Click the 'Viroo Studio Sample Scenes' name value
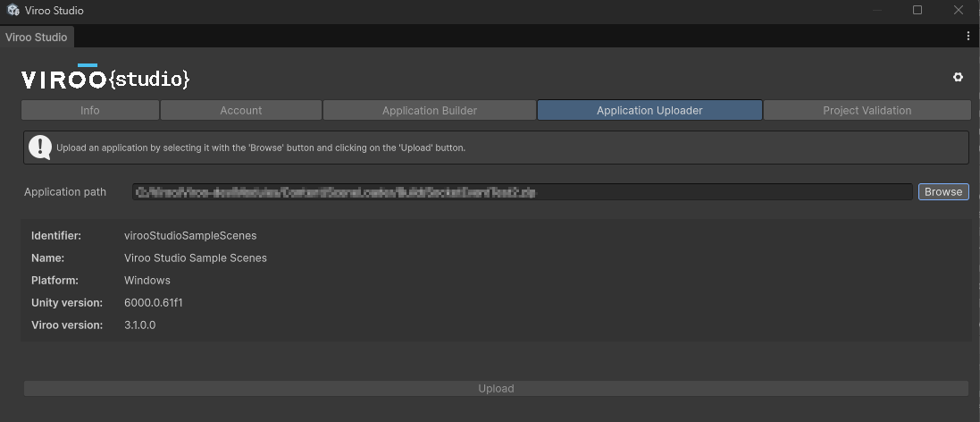980x422 pixels. [196, 257]
